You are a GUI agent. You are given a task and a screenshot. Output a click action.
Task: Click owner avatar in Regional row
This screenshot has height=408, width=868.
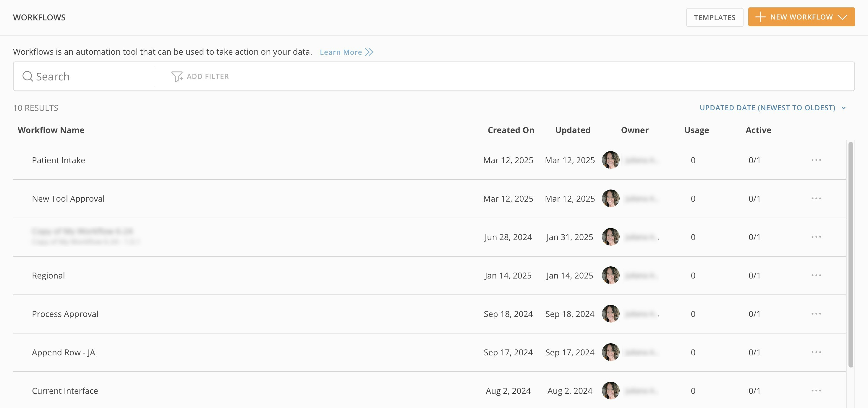coord(610,275)
